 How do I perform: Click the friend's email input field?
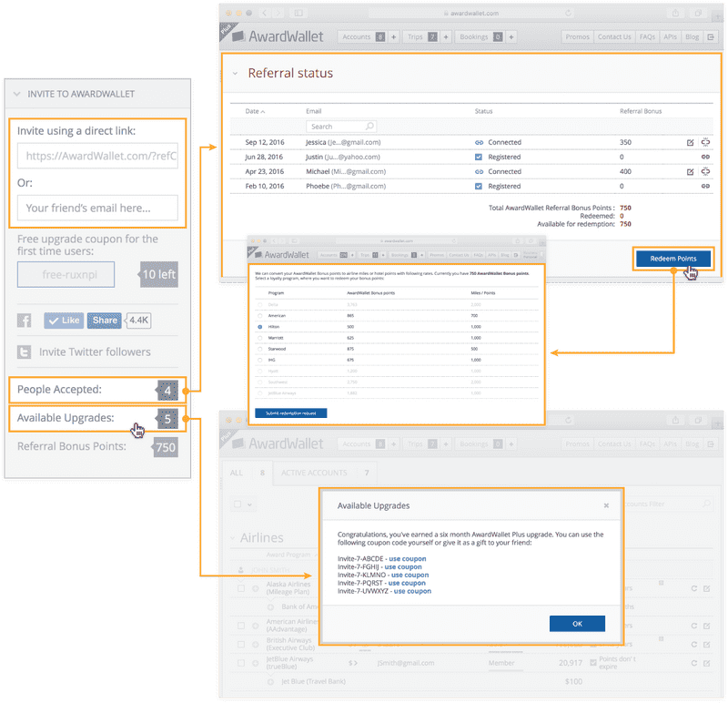point(97,208)
